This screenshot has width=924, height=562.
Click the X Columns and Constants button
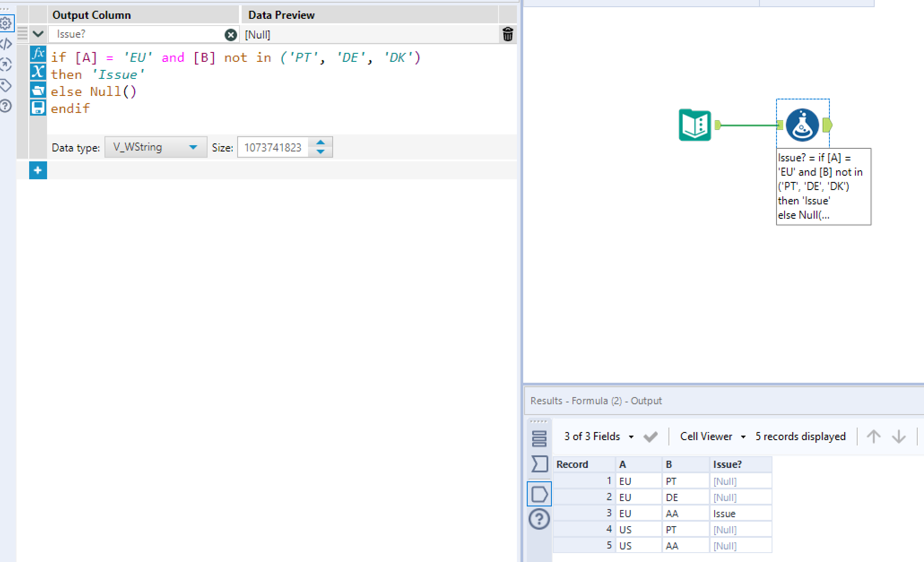[38, 72]
